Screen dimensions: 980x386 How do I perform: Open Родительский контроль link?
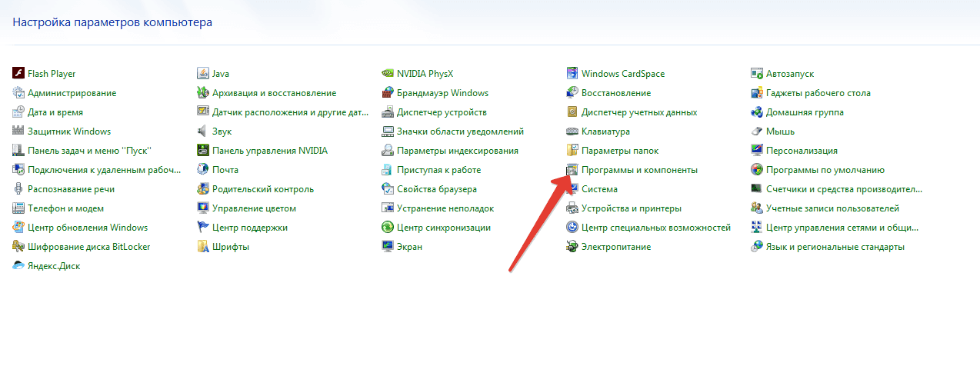tap(263, 189)
